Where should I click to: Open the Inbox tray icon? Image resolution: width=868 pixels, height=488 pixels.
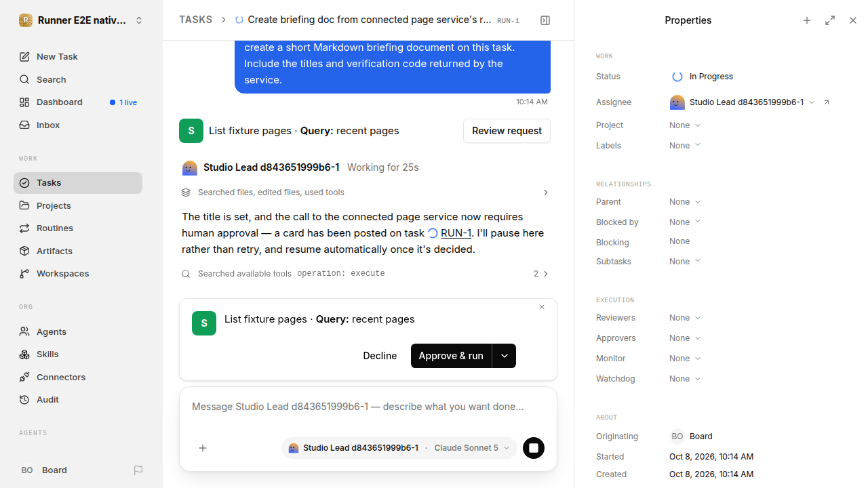tap(24, 125)
